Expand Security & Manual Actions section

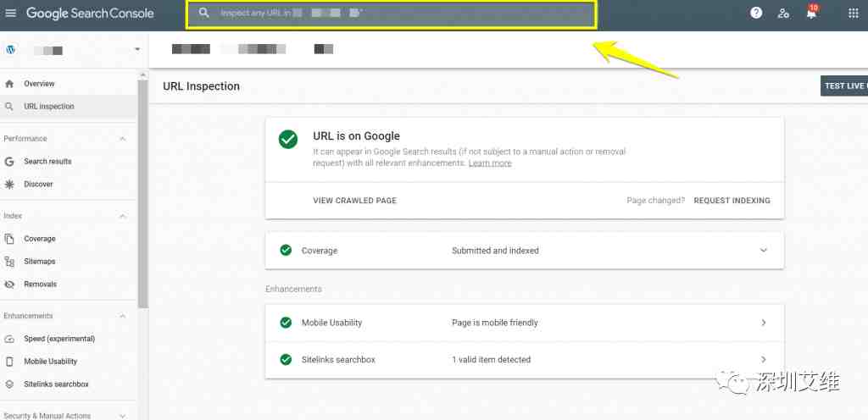pos(122,416)
